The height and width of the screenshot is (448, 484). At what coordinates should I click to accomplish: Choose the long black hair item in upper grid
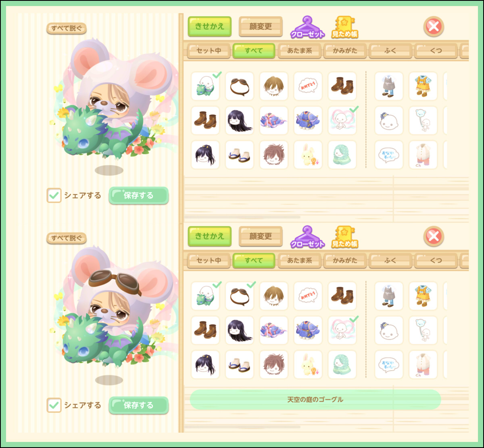[240, 121]
